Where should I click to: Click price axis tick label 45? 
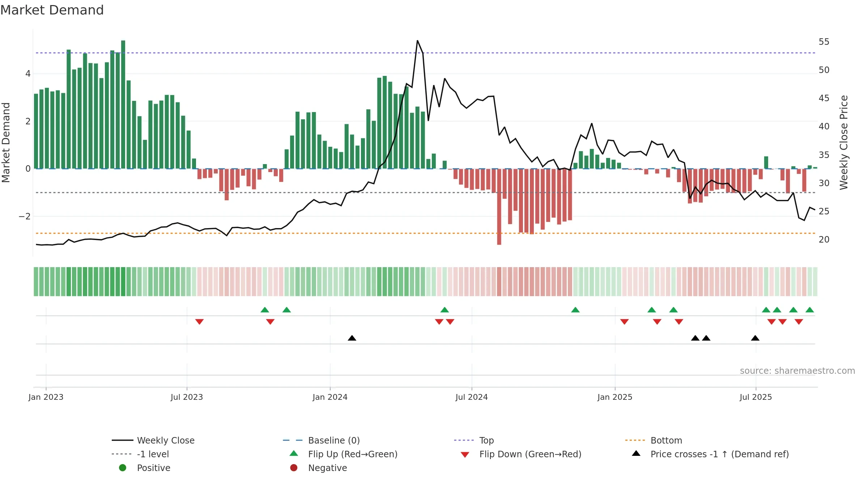[824, 98]
